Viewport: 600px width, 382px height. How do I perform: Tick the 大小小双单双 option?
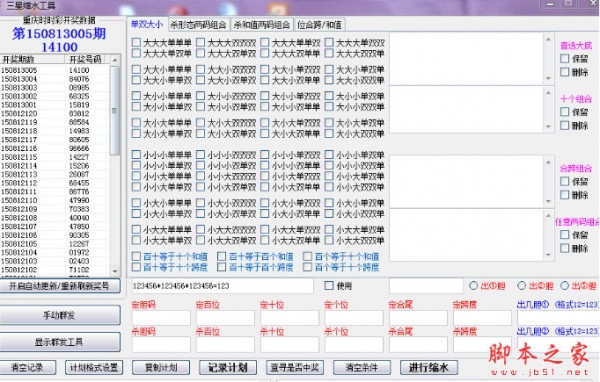[201, 106]
